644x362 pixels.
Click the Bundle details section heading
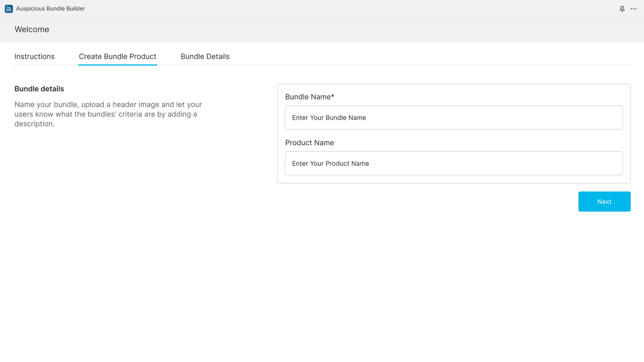[x=39, y=88]
